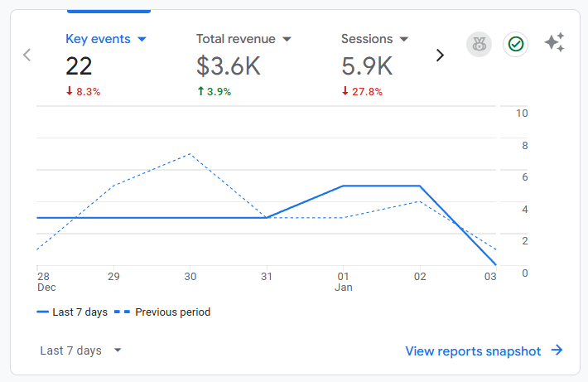Screen dimensions: 588x382
Task: Click the red down arrow under Sessions
Action: pos(345,92)
